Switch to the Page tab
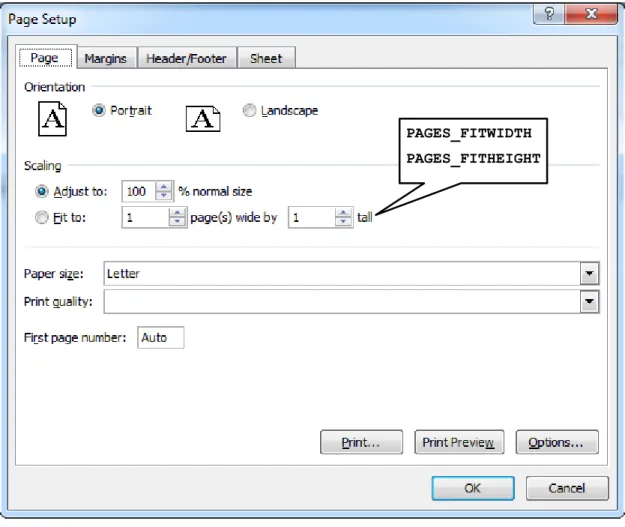Image resolution: width=625 pixels, height=527 pixels. [46, 58]
